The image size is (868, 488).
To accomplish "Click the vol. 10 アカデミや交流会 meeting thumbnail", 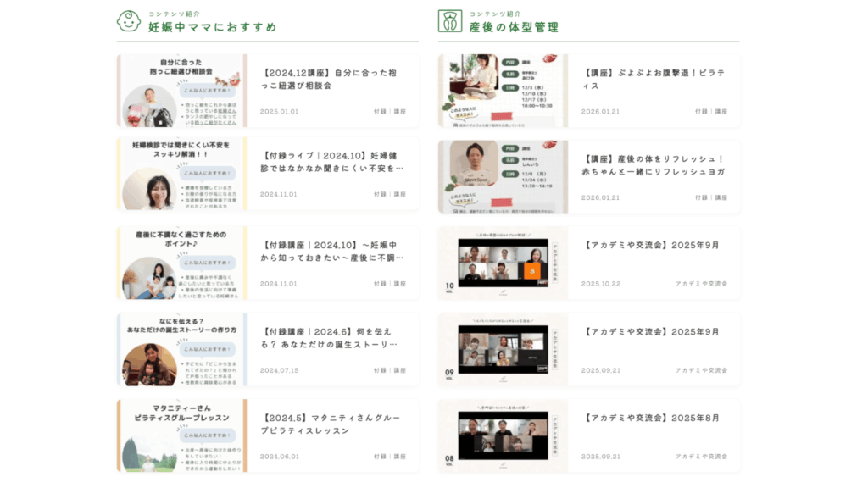I will (x=503, y=263).
